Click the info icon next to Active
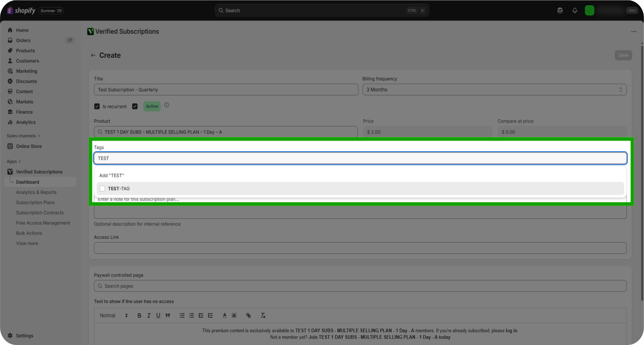Screen dimensions: 644x345 click(x=167, y=105)
